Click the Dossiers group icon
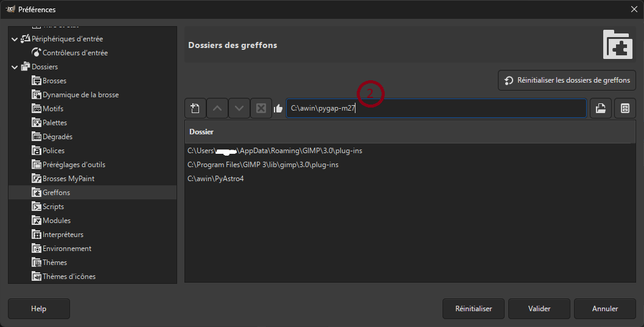The image size is (644, 327). pyautogui.click(x=26, y=66)
